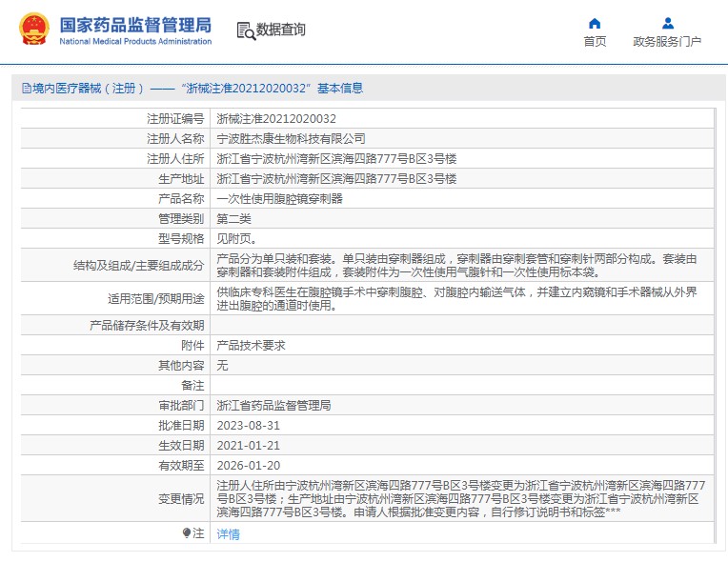Click the 变更情况 row label
The image size is (728, 562).
click(x=181, y=498)
